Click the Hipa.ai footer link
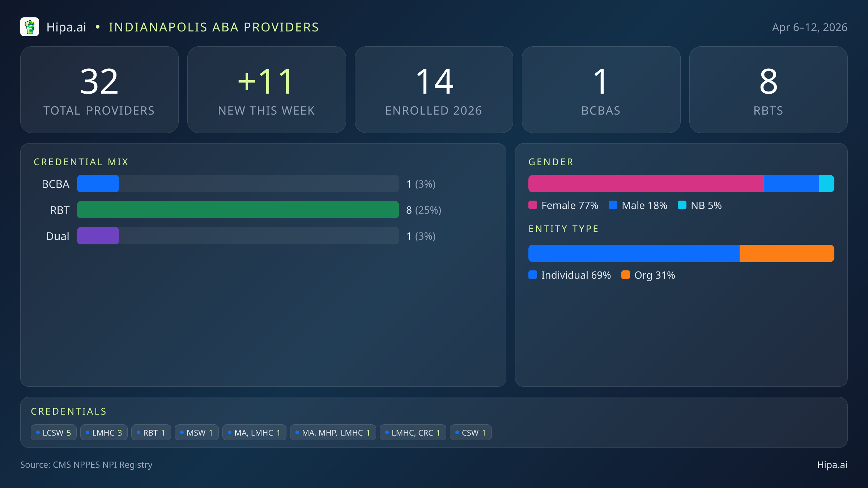The image size is (868, 488). pyautogui.click(x=832, y=465)
